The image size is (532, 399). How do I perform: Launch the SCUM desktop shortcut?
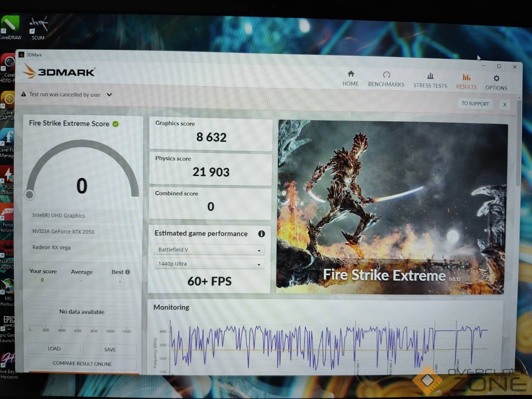point(38,28)
